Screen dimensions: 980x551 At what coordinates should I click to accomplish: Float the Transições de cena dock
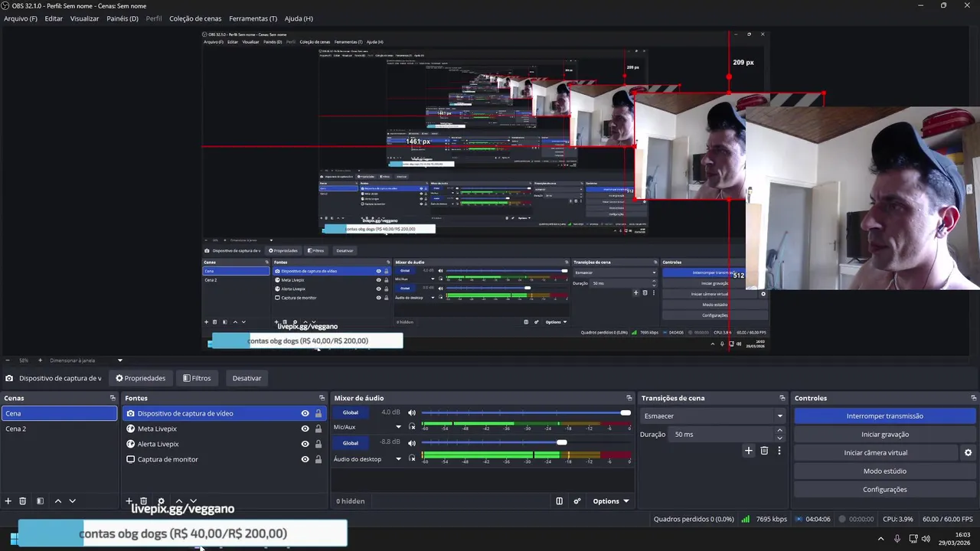pyautogui.click(x=782, y=398)
